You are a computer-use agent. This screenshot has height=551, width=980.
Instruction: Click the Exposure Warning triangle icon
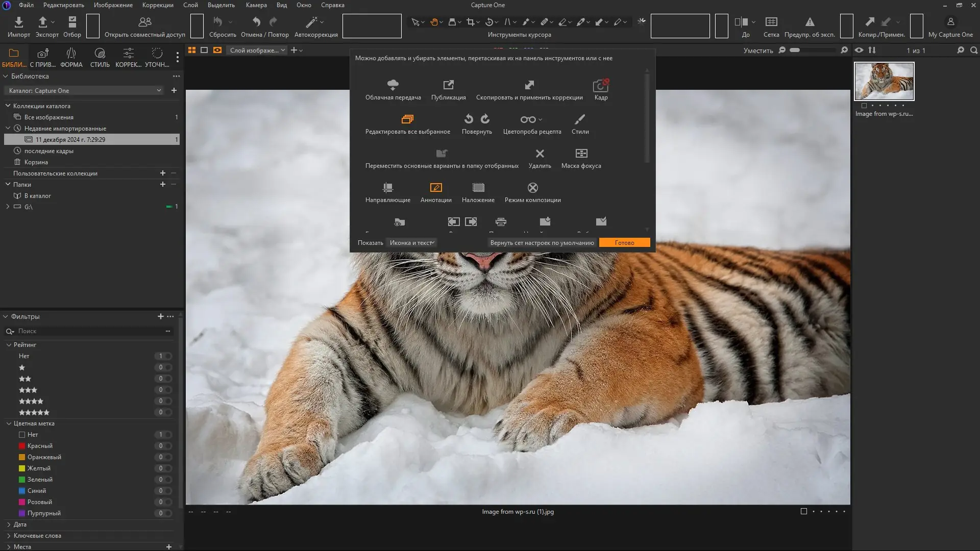tap(810, 22)
